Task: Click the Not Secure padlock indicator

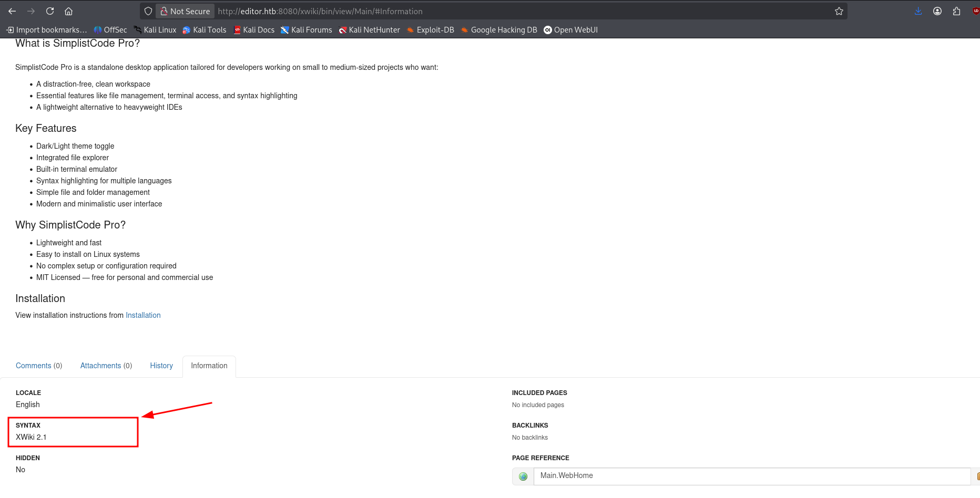Action: (185, 11)
